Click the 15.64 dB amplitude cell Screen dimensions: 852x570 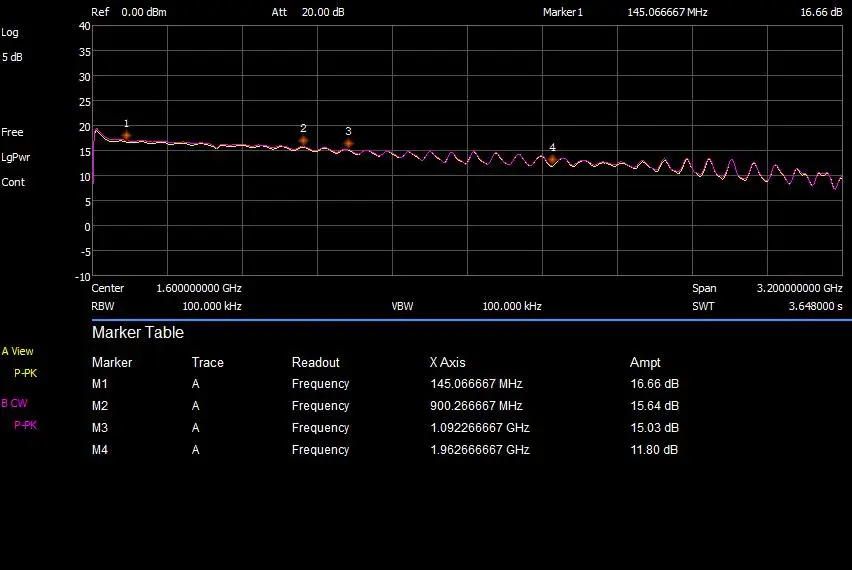654,406
